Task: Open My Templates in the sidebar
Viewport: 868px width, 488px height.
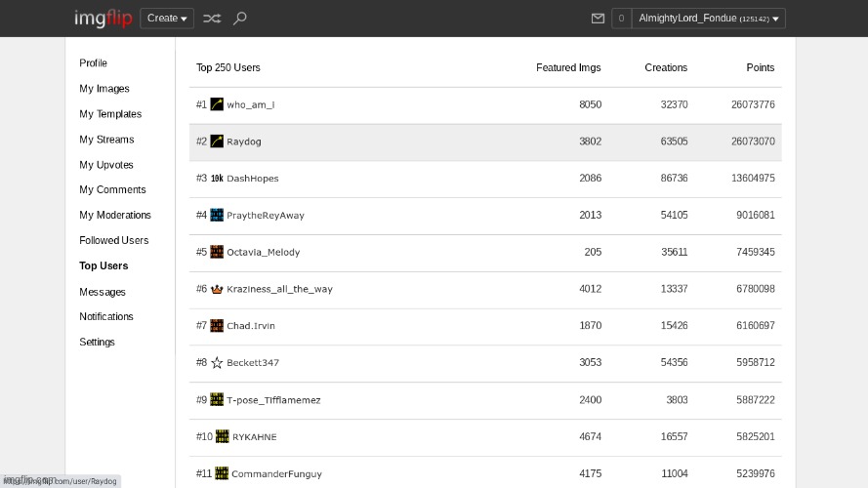Action: (110, 114)
